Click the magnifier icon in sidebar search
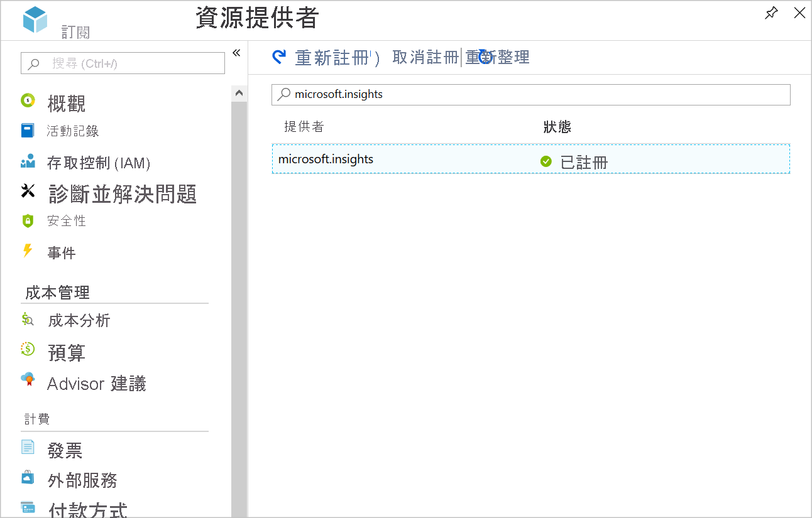This screenshot has height=518, width=812. [x=34, y=63]
